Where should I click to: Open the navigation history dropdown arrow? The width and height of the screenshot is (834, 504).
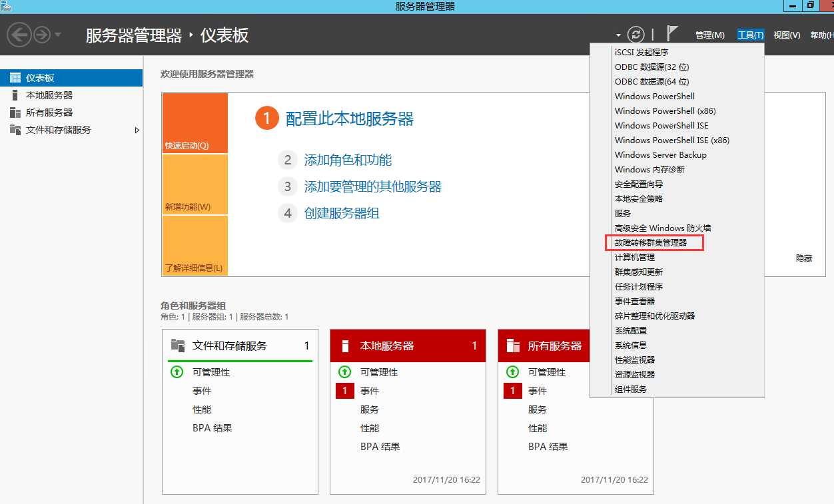(58, 35)
